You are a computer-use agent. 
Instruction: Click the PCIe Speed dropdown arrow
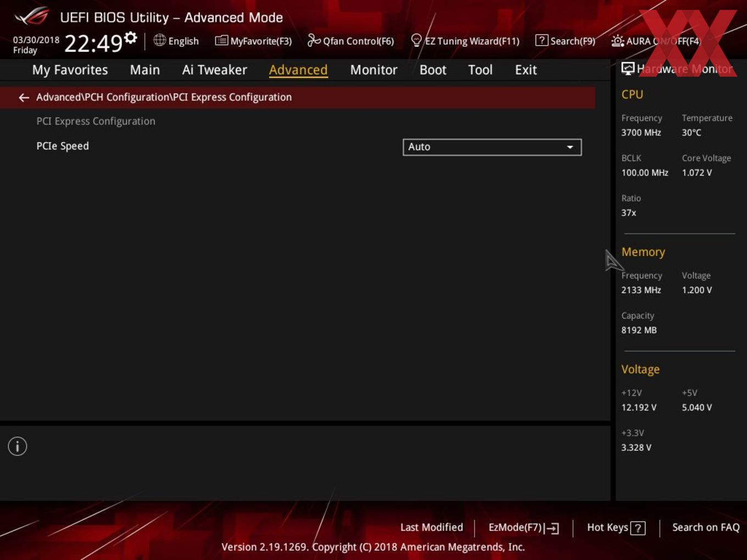tap(570, 147)
